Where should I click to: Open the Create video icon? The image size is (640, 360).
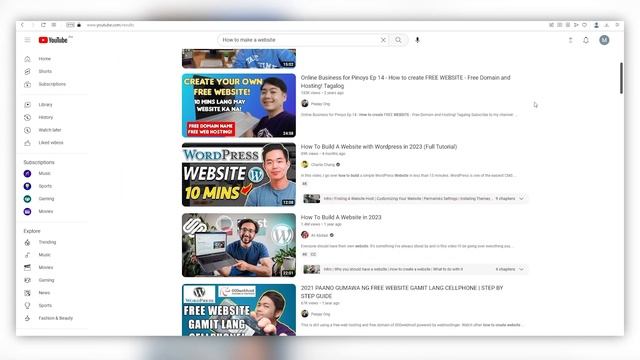[571, 40]
